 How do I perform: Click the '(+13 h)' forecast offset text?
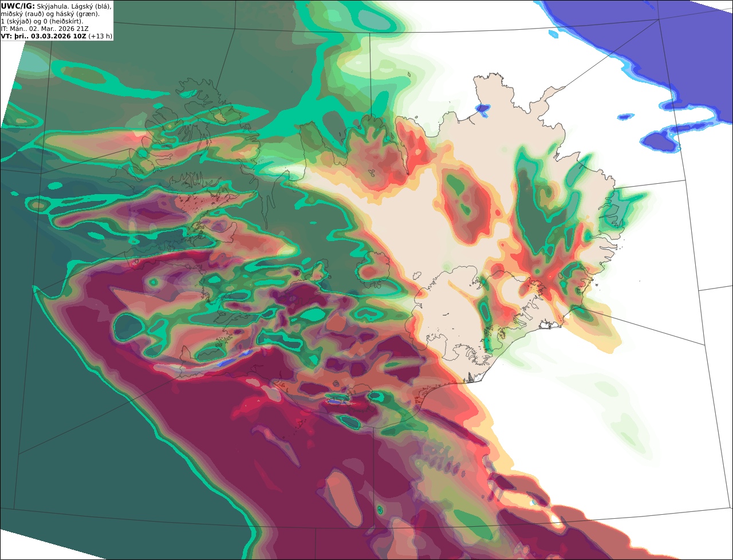pos(100,36)
